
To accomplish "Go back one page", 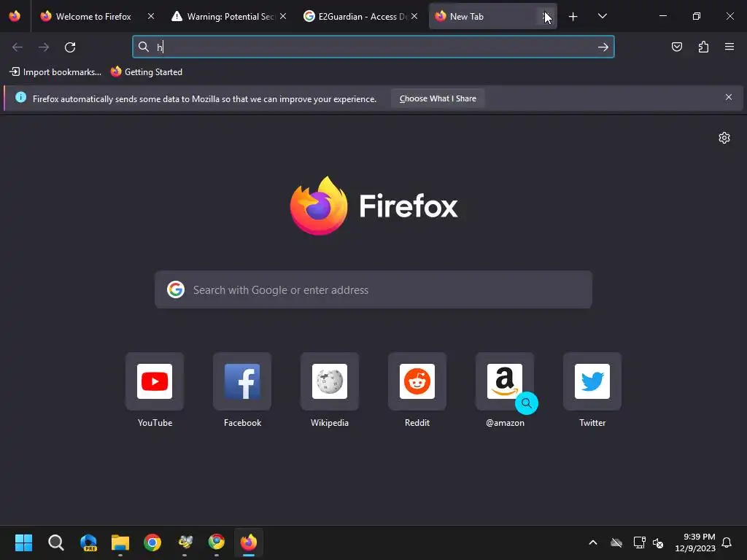I will click(18, 47).
